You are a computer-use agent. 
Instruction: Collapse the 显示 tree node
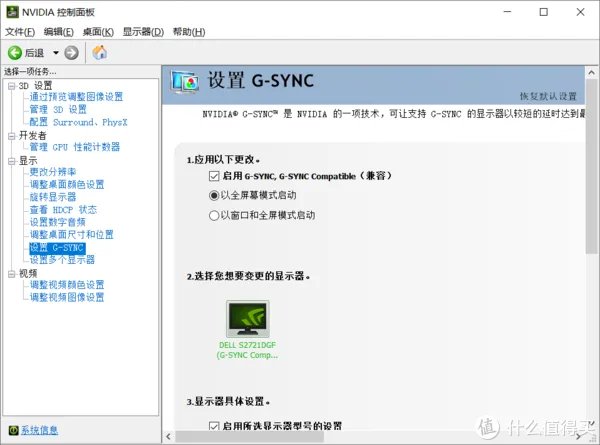11,161
